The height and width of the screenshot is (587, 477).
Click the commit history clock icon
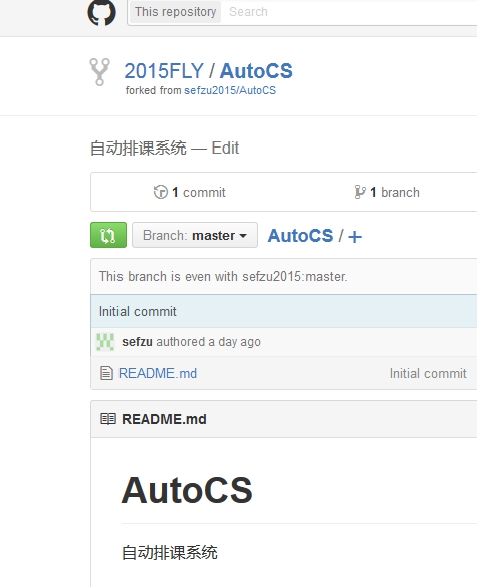click(161, 192)
